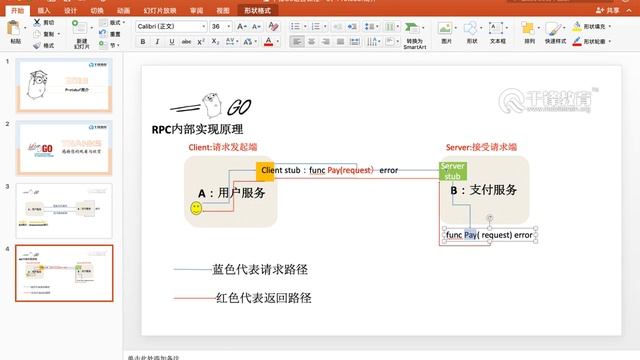Click the decrease indent icon
The height and width of the screenshot is (360, 640).
point(338,27)
